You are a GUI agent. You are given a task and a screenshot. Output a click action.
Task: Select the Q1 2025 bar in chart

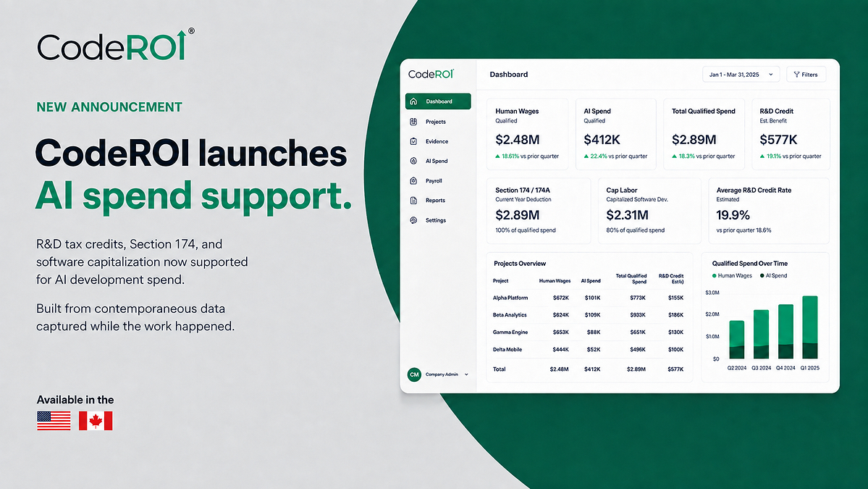[810, 327]
